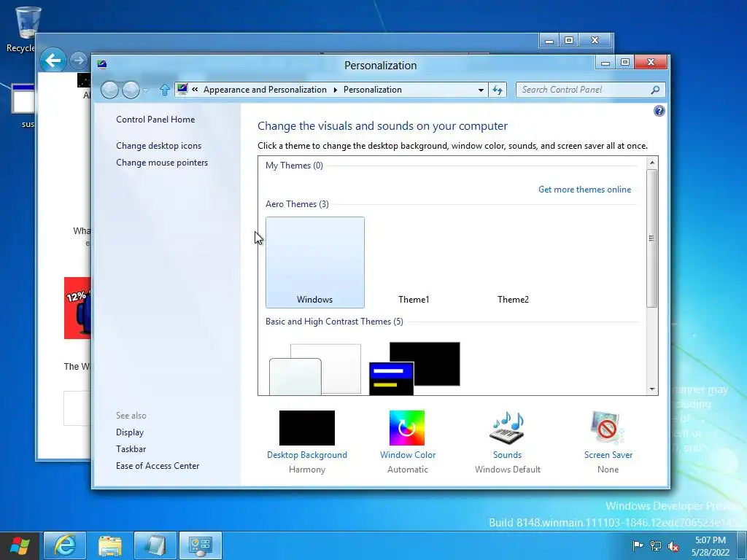This screenshot has width=747, height=560.
Task: Click the Personalization window title bar icon
Action: click(x=102, y=65)
